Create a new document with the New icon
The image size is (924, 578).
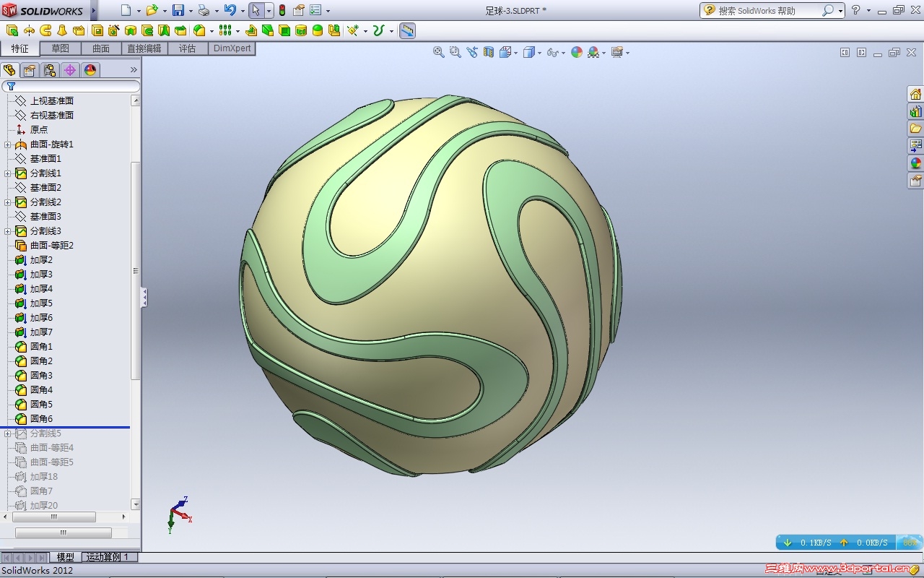click(126, 10)
